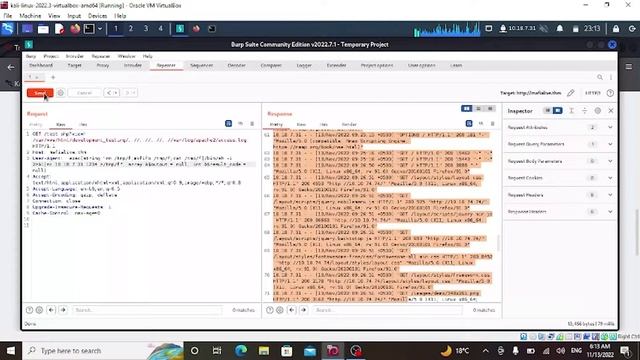Click response search input field
Image resolution: width=640 pixels, height=360 pixels.
[x=387, y=310]
